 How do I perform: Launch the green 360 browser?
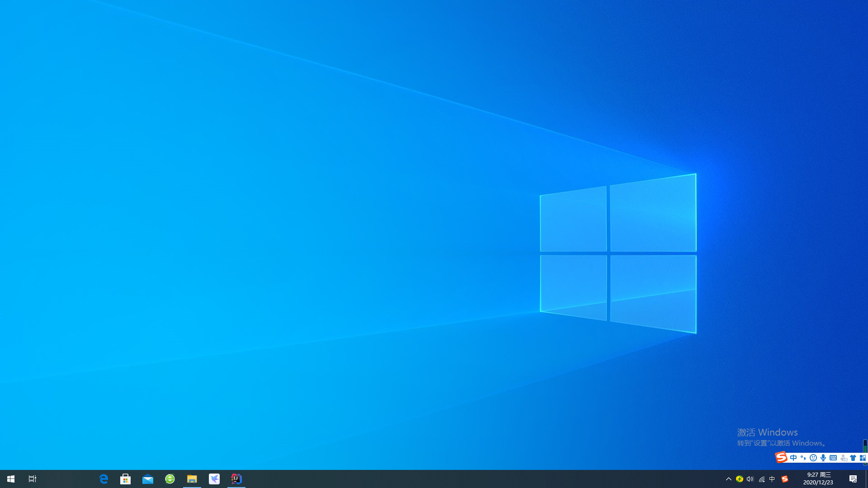(170, 479)
